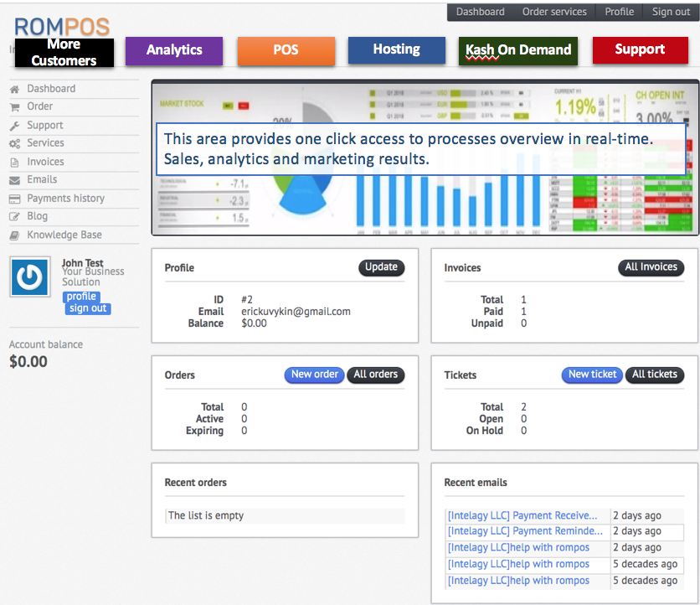700x605 pixels.
Task: Click the John Test power avatar image
Action: (30, 277)
